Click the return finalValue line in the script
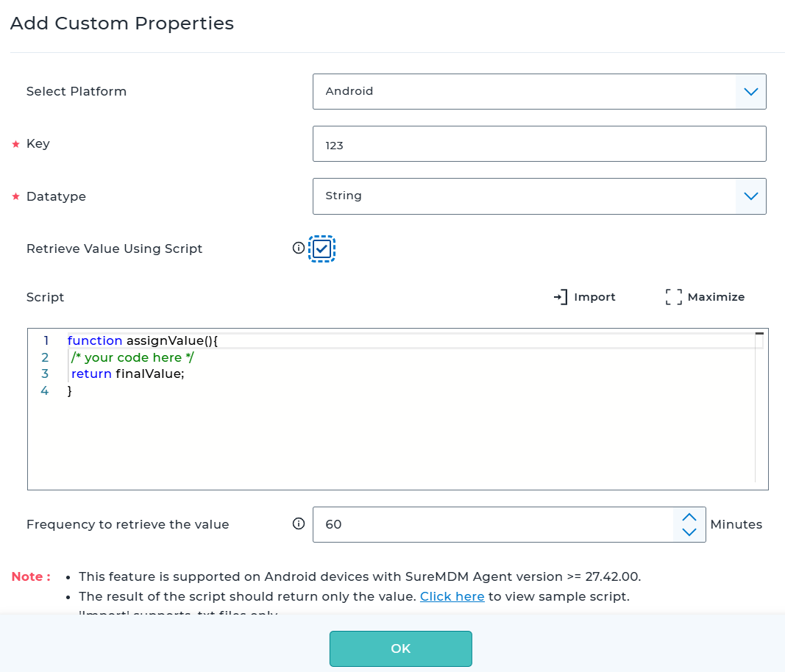The image size is (785, 672). click(128, 374)
